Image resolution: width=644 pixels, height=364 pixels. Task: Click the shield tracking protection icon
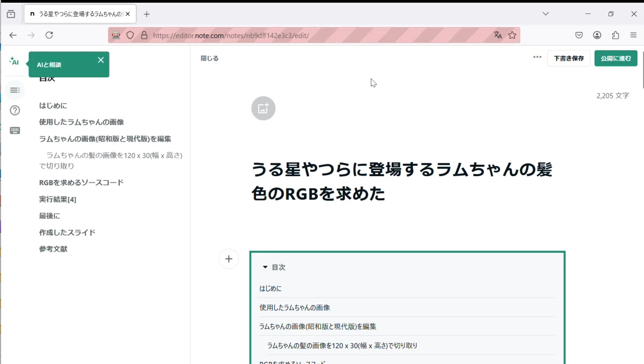coord(130,35)
